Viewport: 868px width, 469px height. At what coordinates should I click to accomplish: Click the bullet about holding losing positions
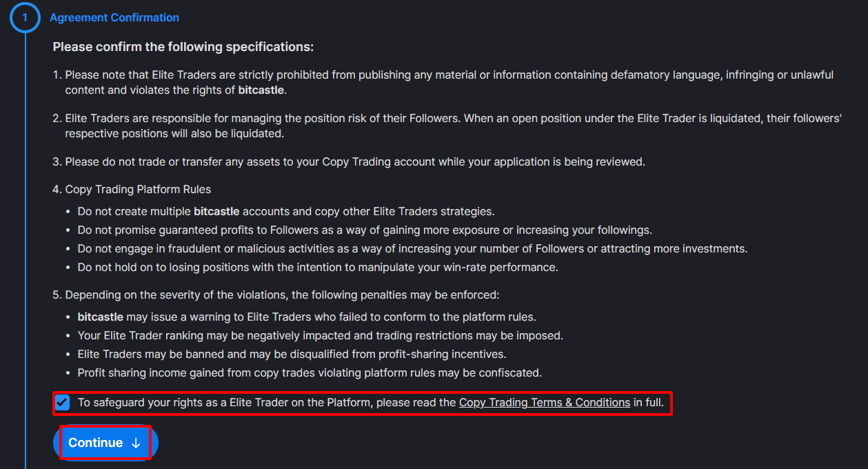(x=318, y=267)
